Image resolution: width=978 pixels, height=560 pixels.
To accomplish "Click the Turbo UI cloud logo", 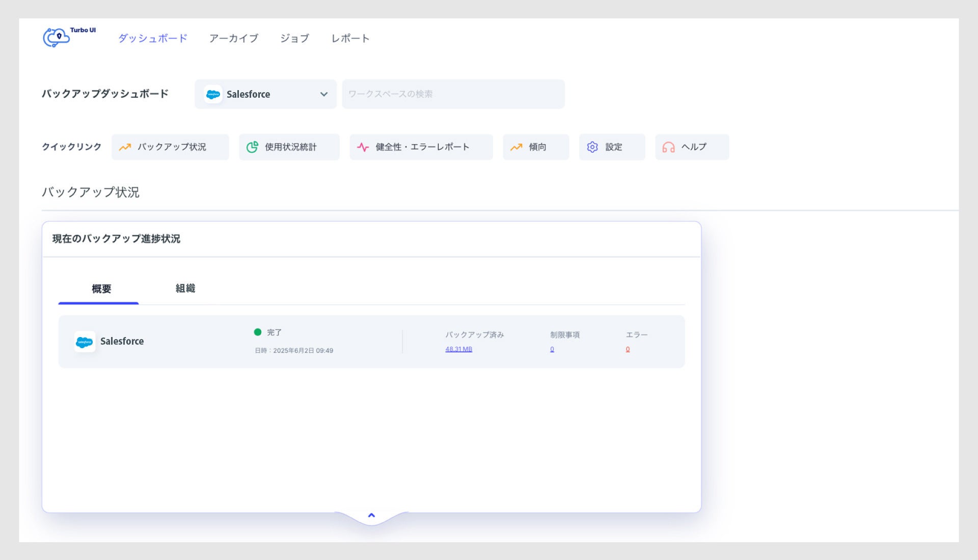I will [57, 38].
